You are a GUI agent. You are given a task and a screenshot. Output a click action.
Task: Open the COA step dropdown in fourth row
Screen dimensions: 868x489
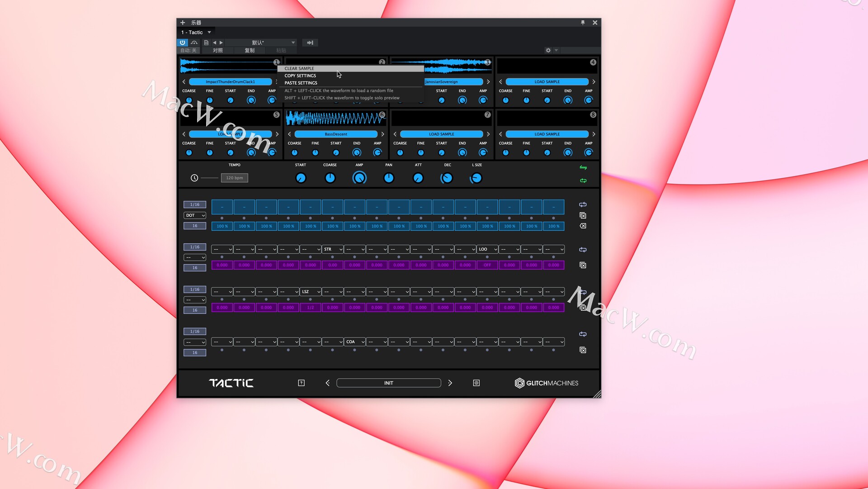click(354, 342)
